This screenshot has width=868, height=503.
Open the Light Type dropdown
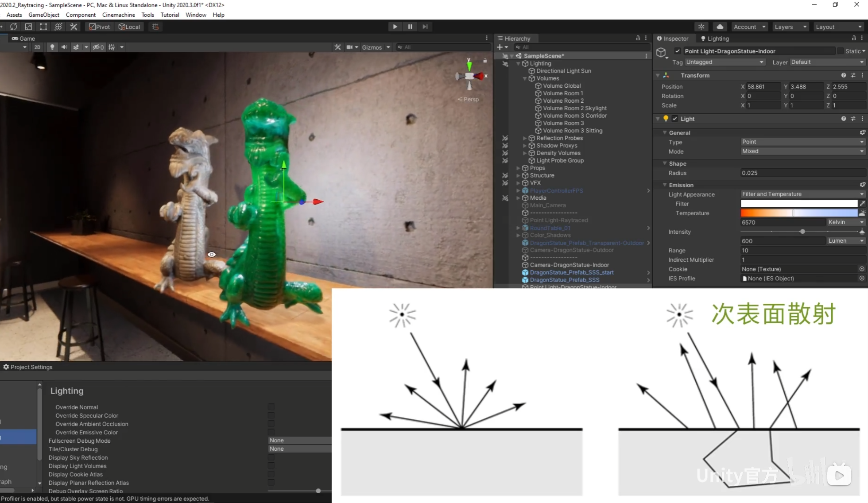click(802, 142)
